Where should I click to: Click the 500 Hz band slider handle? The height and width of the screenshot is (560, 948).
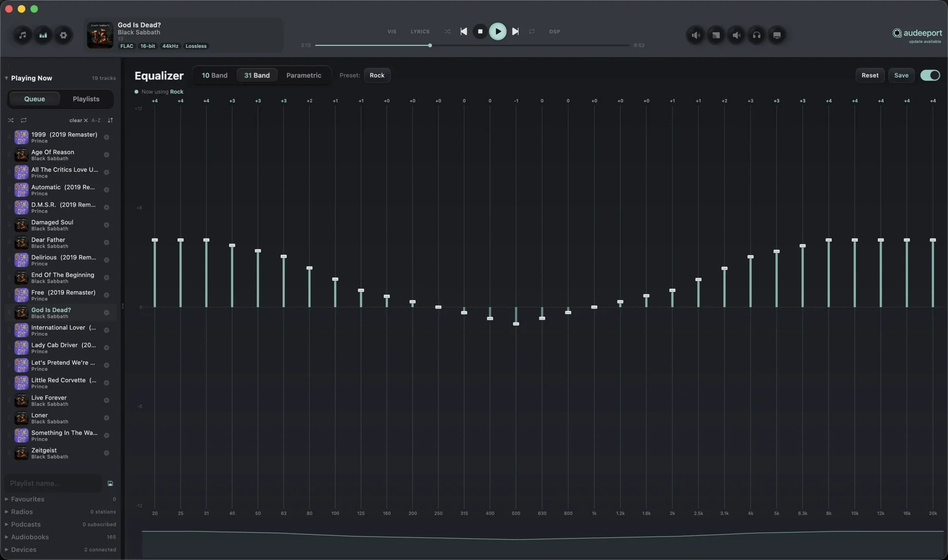(516, 324)
